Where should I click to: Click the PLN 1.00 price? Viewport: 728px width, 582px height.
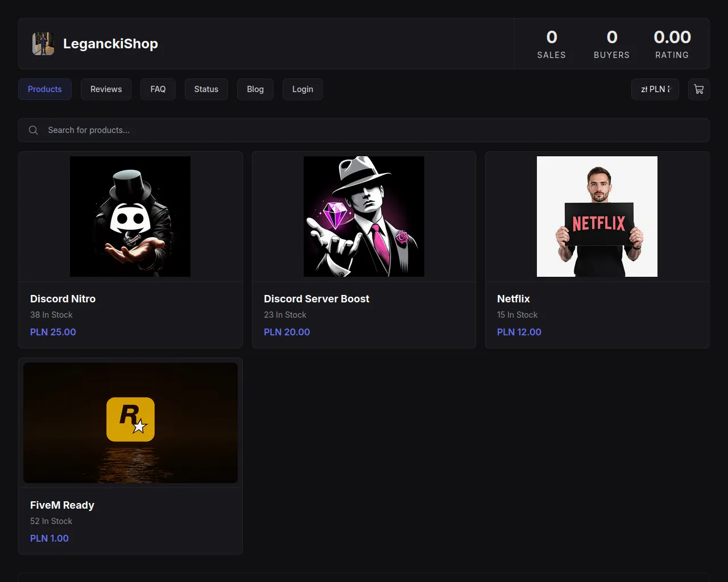[x=49, y=538]
